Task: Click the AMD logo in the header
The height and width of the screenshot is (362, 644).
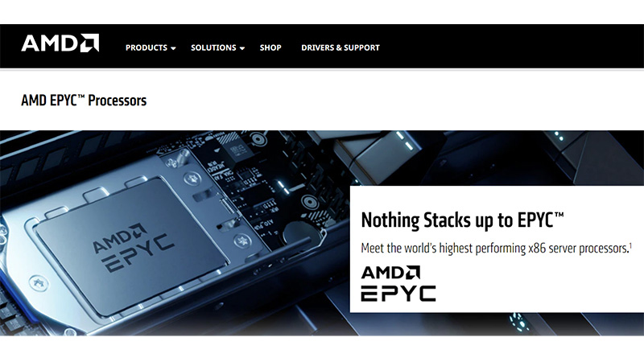Action: pyautogui.click(x=60, y=43)
